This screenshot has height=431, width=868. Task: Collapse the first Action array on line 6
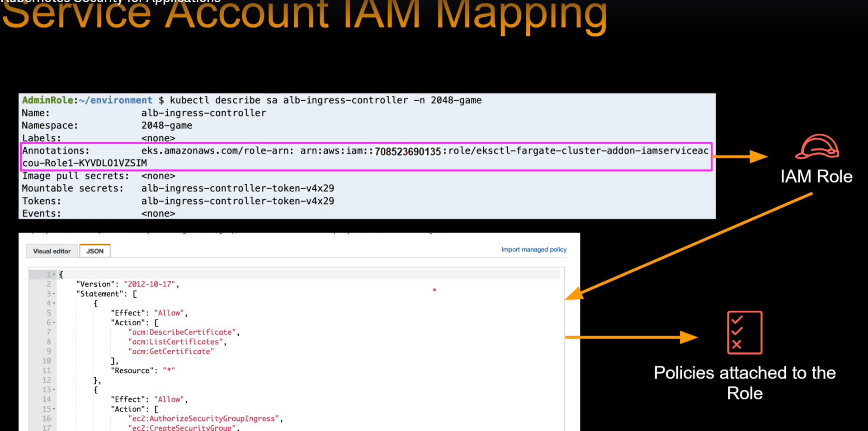(54, 323)
